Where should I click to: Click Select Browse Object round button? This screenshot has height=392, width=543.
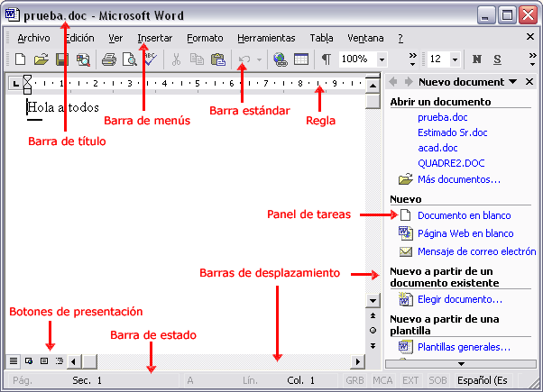373,331
